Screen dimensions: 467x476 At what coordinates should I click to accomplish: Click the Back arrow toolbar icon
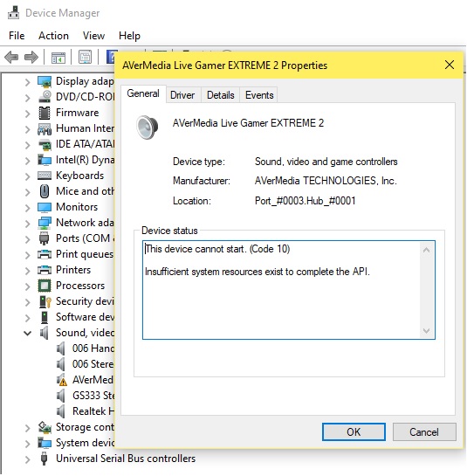tap(11, 57)
